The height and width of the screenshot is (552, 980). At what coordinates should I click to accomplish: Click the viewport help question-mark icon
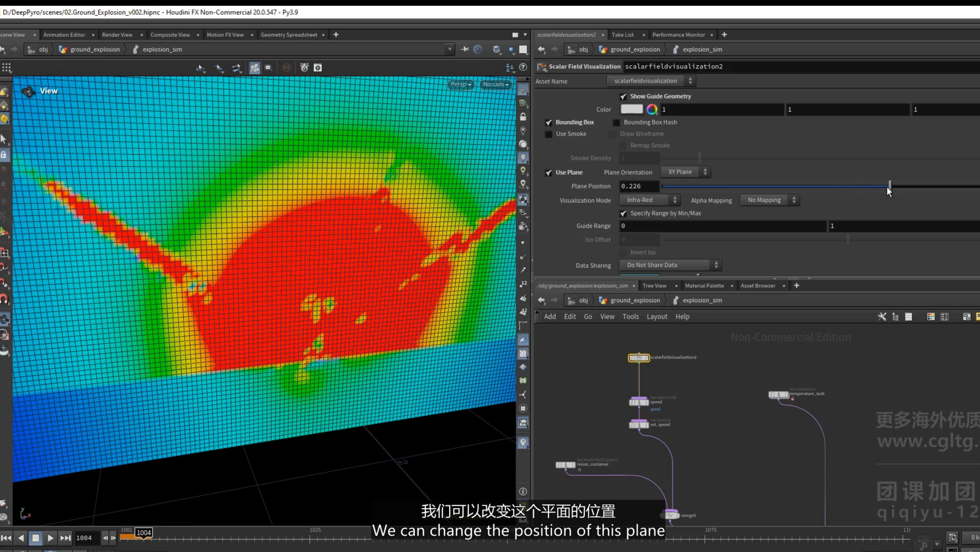(523, 67)
